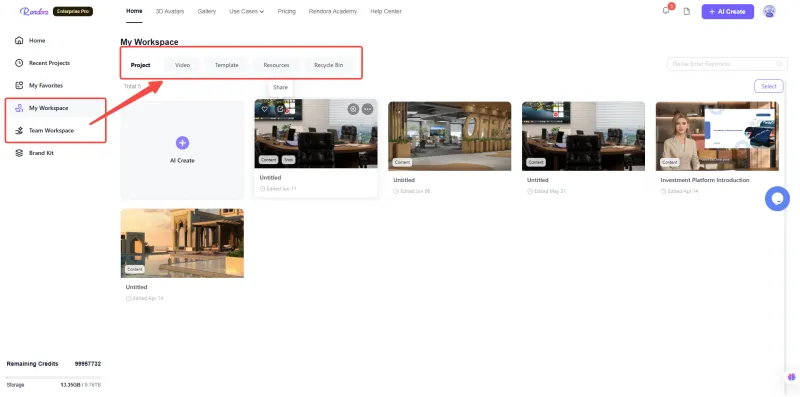800x397 pixels.
Task: Open the blue chat support bubble
Action: [777, 199]
